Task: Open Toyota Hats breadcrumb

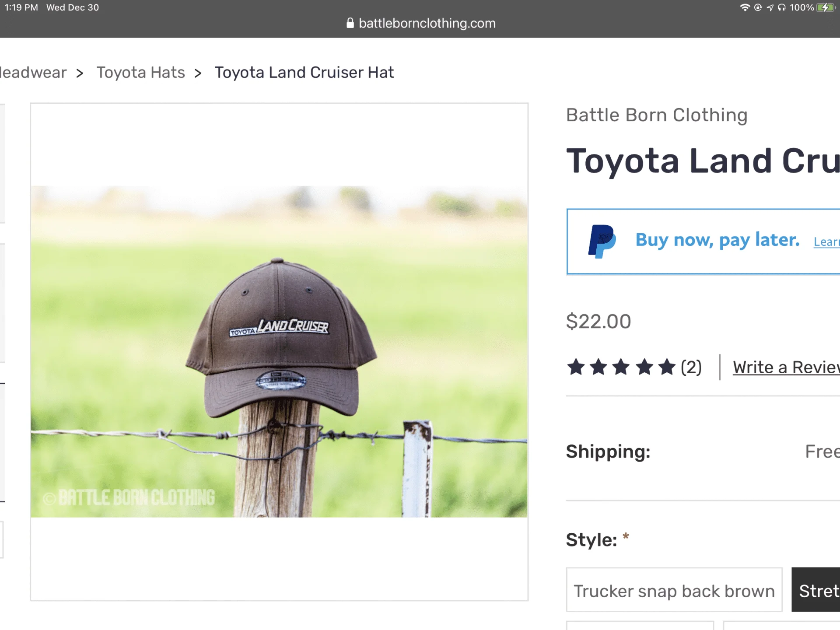Action: (140, 73)
